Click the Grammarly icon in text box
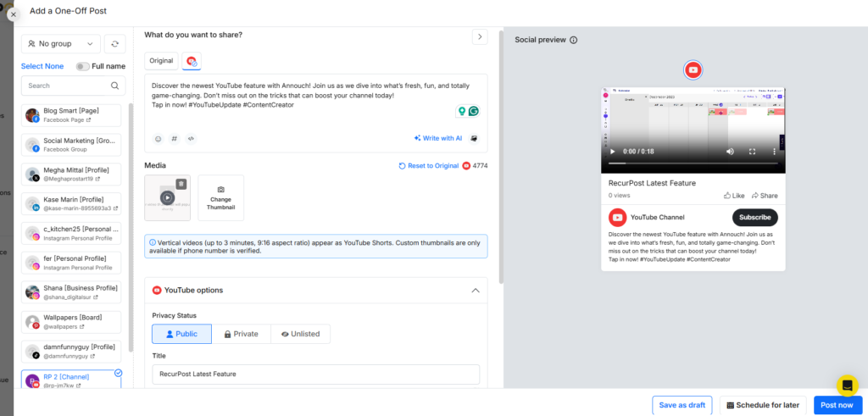 pos(473,111)
